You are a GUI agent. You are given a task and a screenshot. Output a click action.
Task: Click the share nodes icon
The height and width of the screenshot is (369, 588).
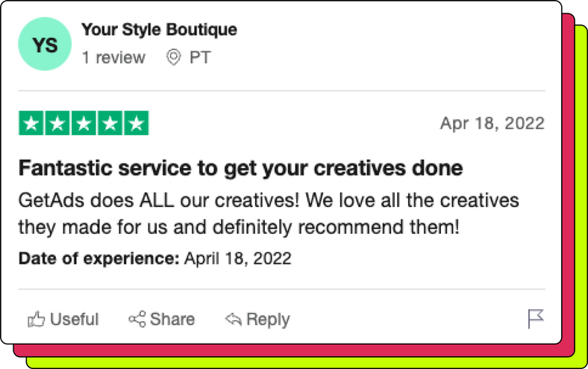point(137,320)
